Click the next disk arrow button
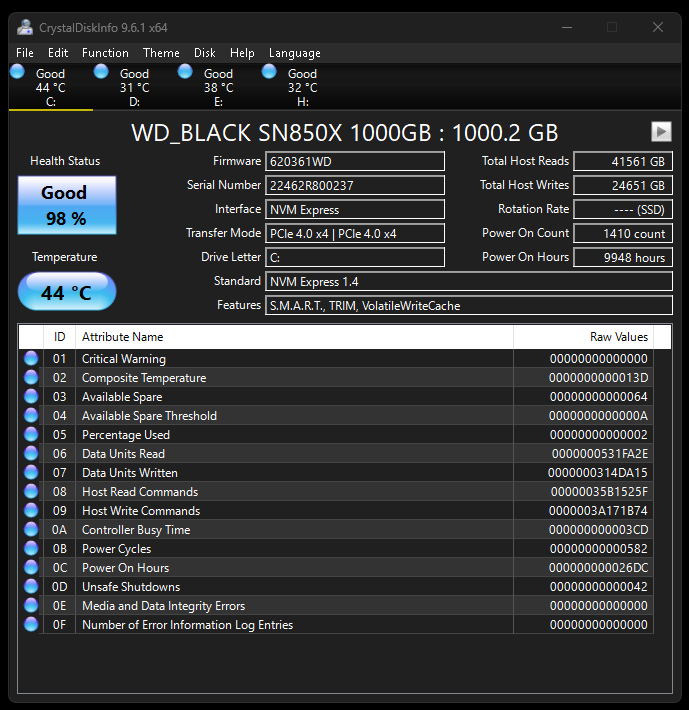Viewport: 689px width, 710px height. (661, 132)
